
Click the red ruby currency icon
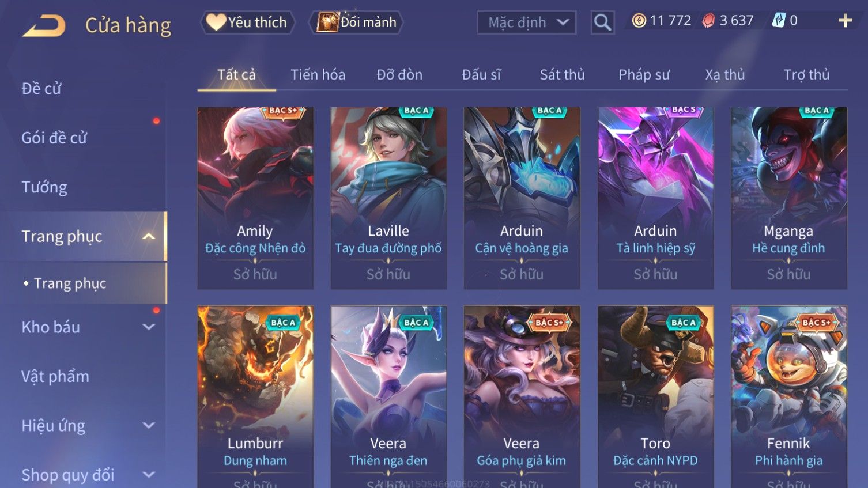click(x=708, y=21)
